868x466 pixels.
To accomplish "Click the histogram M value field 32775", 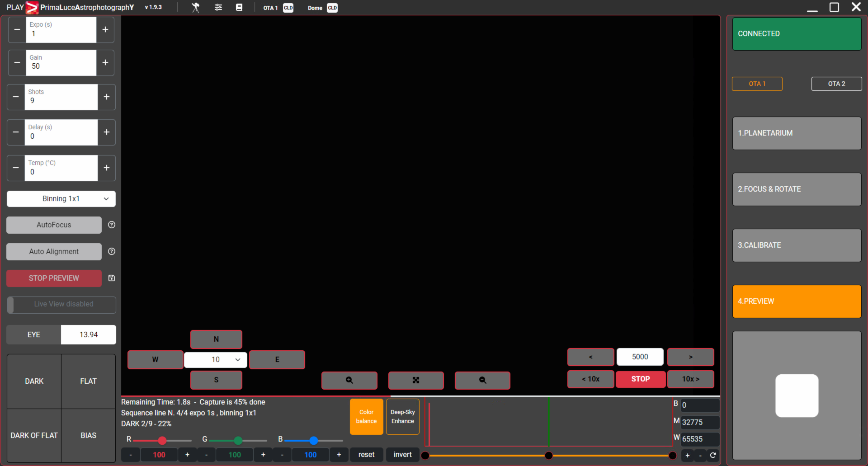I will point(700,422).
